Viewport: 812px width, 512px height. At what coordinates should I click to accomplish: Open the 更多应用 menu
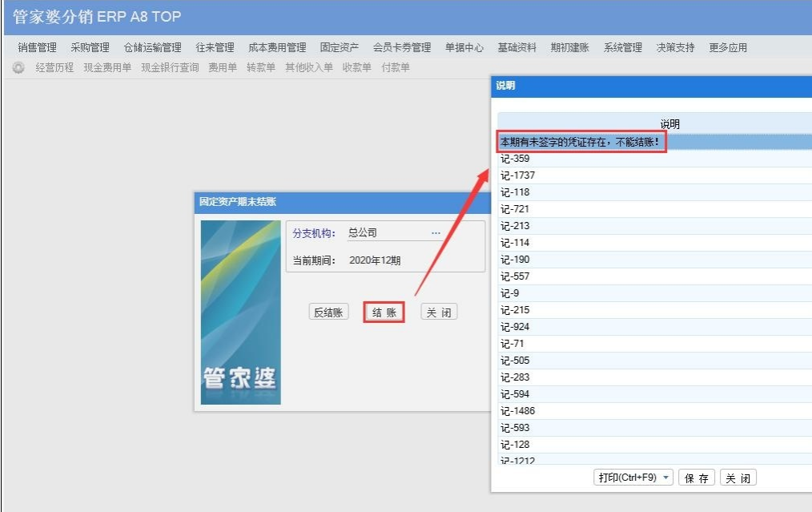point(728,48)
